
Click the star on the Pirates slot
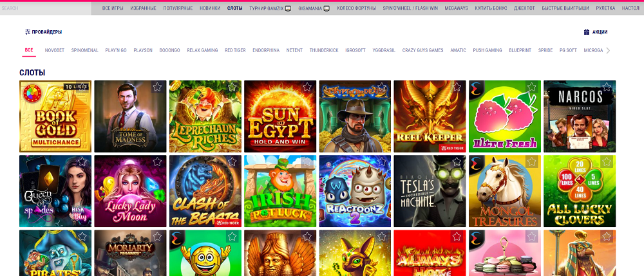click(x=82, y=236)
